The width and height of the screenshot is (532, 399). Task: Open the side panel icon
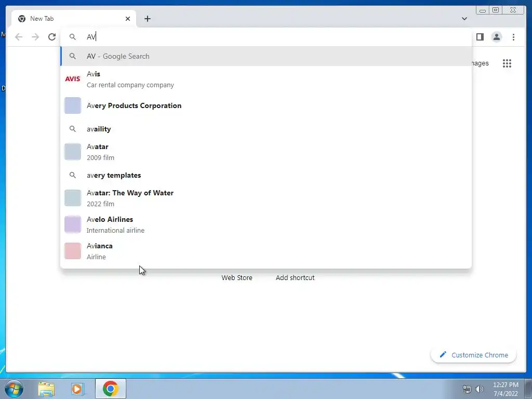(480, 37)
